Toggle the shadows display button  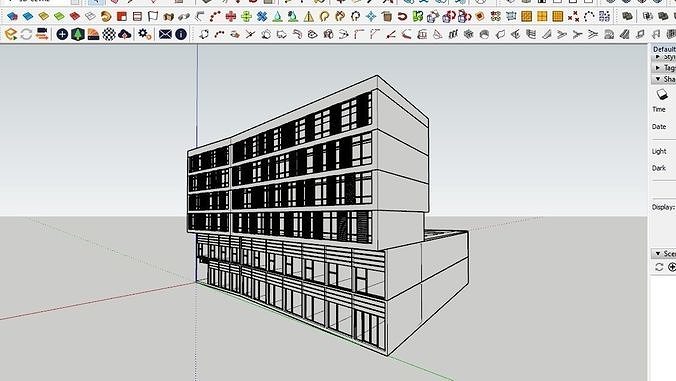[662, 94]
